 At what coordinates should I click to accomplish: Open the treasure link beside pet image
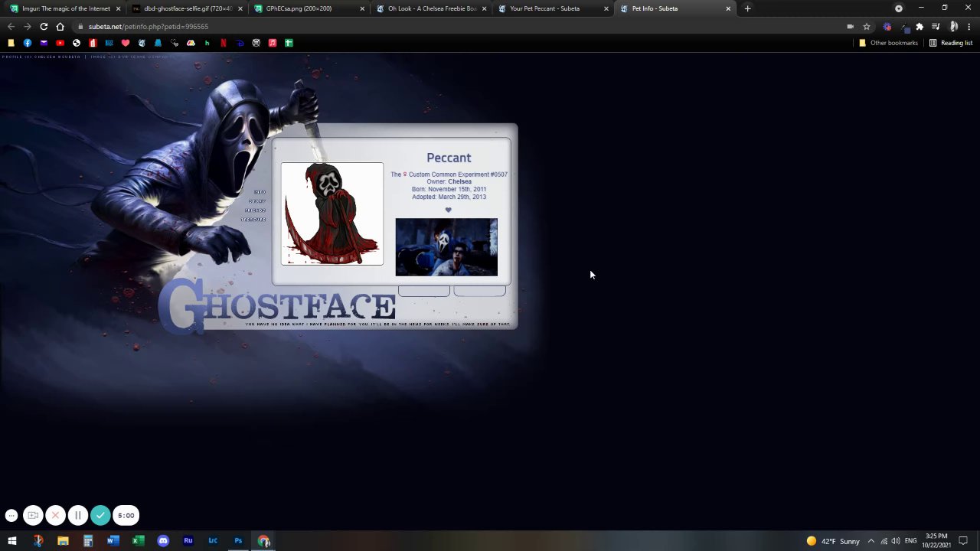[254, 220]
